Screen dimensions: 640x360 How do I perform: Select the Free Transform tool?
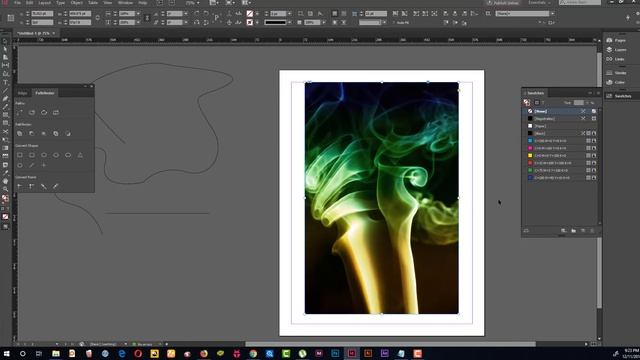click(5, 140)
